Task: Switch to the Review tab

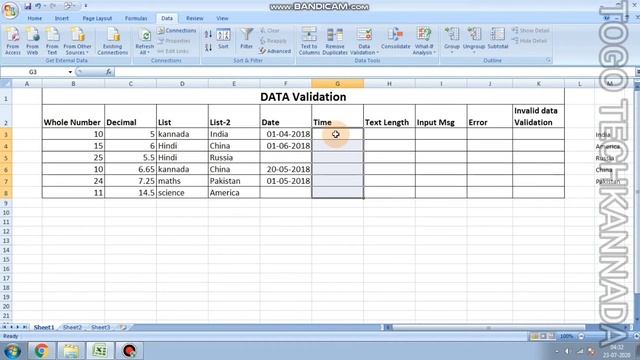Action: click(195, 18)
